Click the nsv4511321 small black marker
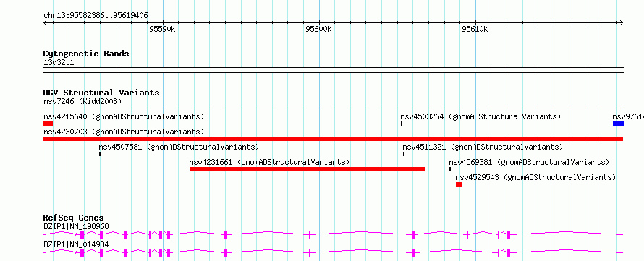The image size is (644, 261). tap(404, 154)
